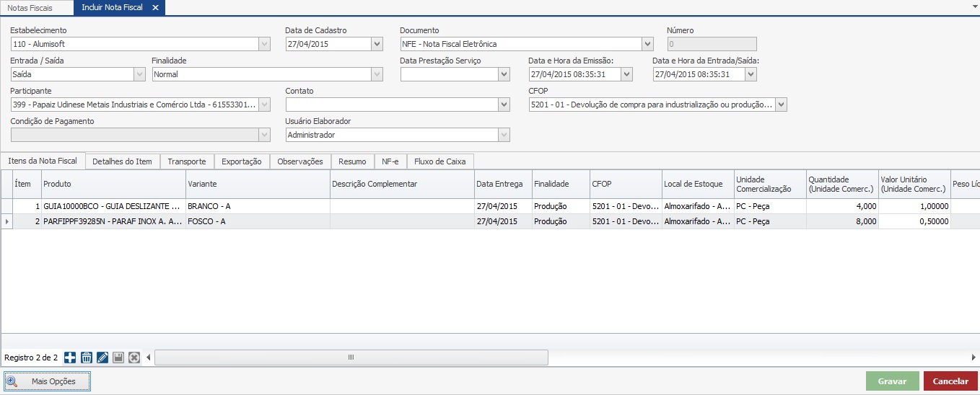Edit the selected item with pencil icon
This screenshot has width=980, height=395.
pos(102,358)
